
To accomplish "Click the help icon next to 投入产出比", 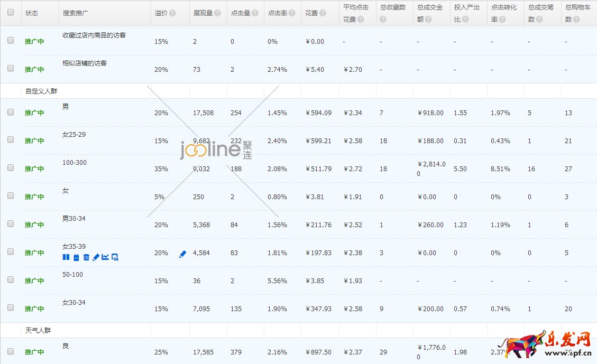I will 464,19.
